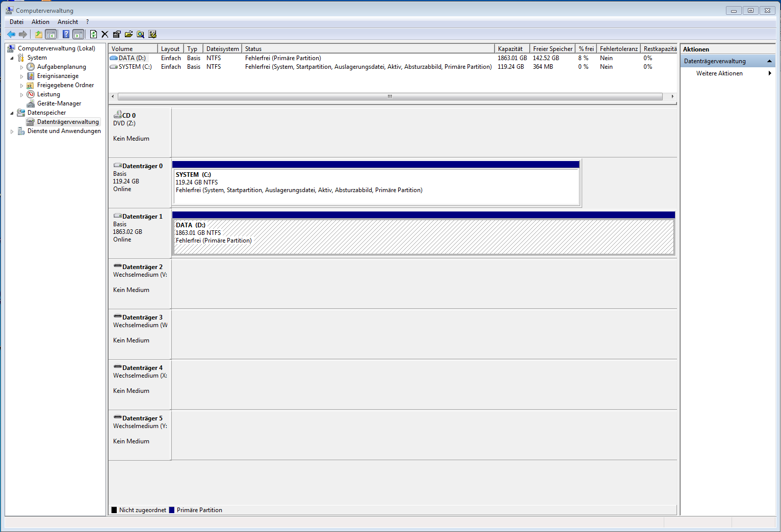Sort volumes by Kapazität column header

point(511,49)
